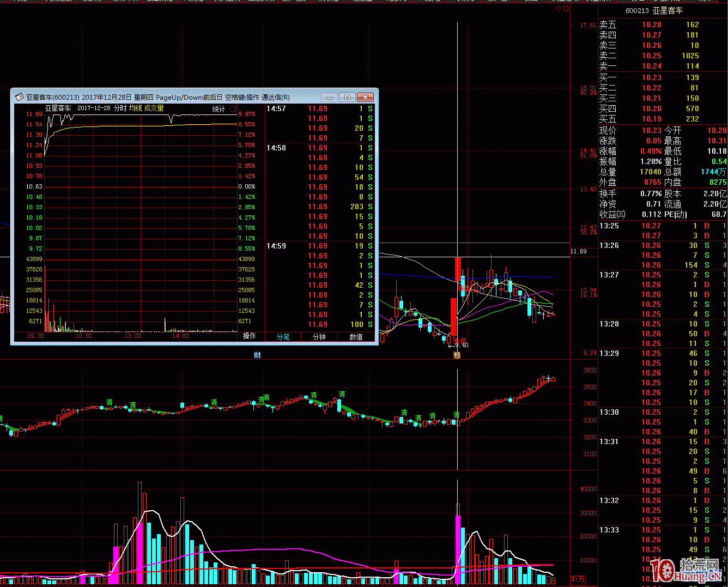
Task: Click the 总量 17040 value
Action: tap(651, 172)
